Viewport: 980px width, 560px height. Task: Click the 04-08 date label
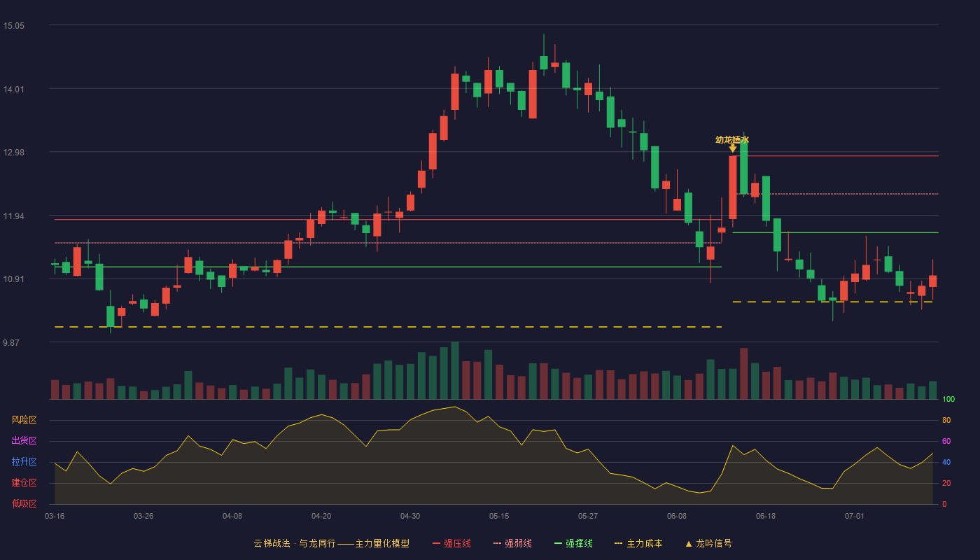(232, 516)
